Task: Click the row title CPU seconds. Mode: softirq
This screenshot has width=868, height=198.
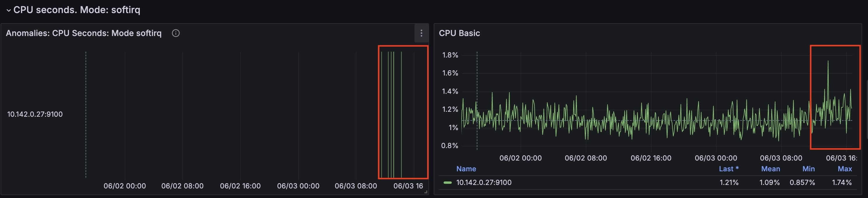Action: coord(77,10)
